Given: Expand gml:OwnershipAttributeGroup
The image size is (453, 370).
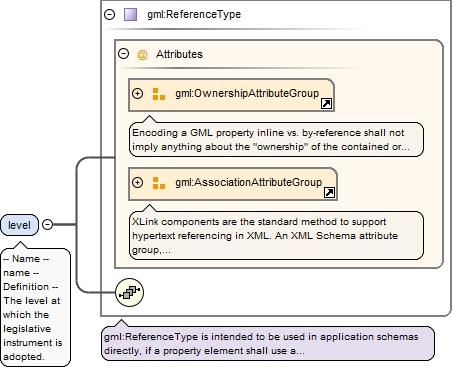Looking at the screenshot, I should (x=137, y=94).
